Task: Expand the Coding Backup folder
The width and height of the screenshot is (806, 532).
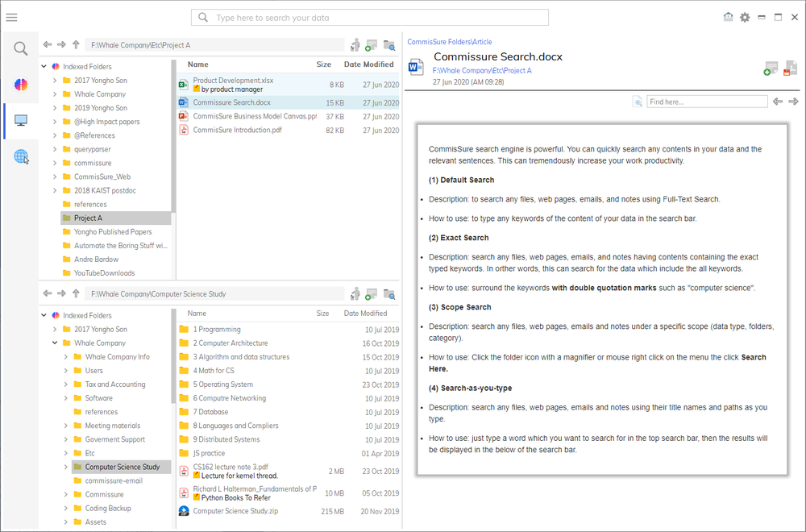Action: point(66,509)
